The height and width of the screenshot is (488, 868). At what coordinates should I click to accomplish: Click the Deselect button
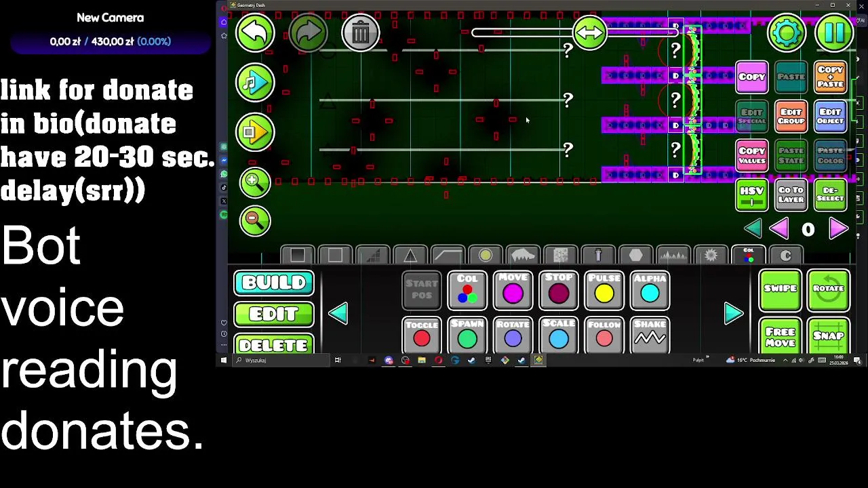click(831, 195)
